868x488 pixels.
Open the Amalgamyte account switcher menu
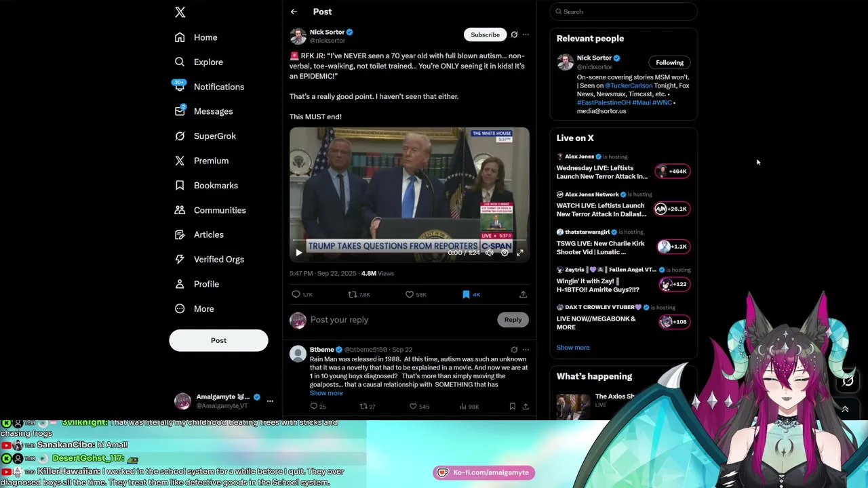click(x=224, y=401)
